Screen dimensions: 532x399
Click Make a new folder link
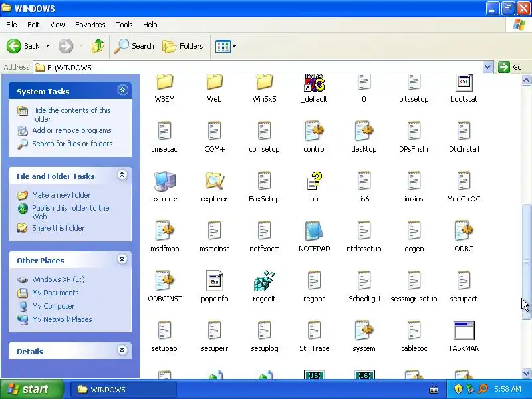click(61, 195)
